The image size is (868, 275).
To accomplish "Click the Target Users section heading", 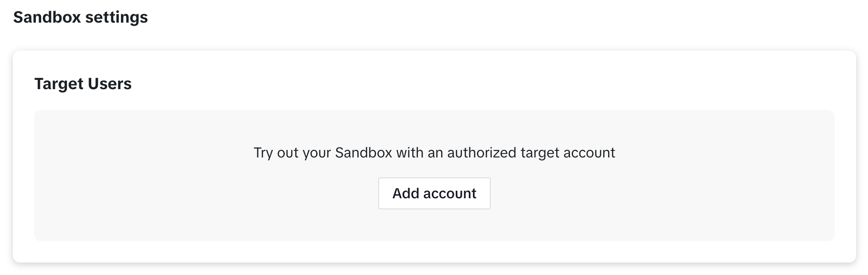I will tap(83, 83).
